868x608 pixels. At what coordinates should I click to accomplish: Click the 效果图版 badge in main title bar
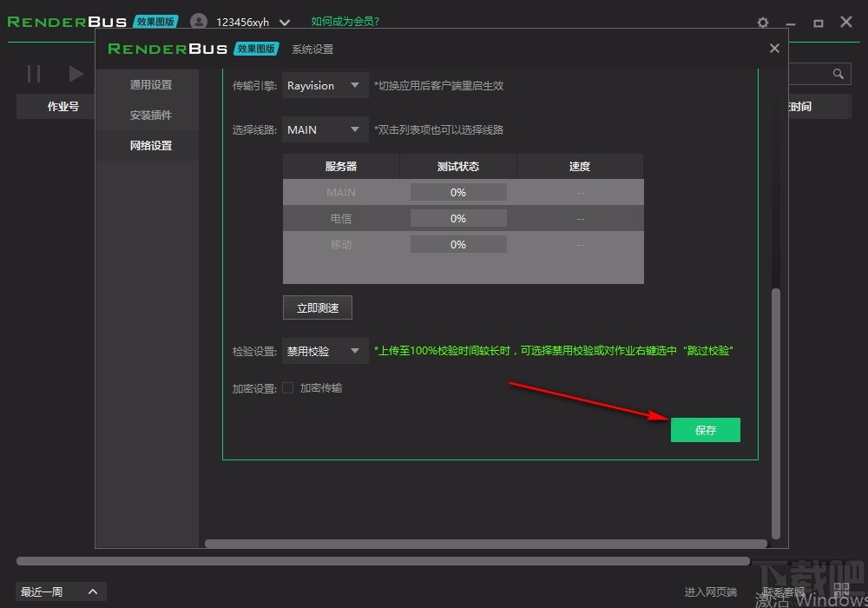point(155,22)
